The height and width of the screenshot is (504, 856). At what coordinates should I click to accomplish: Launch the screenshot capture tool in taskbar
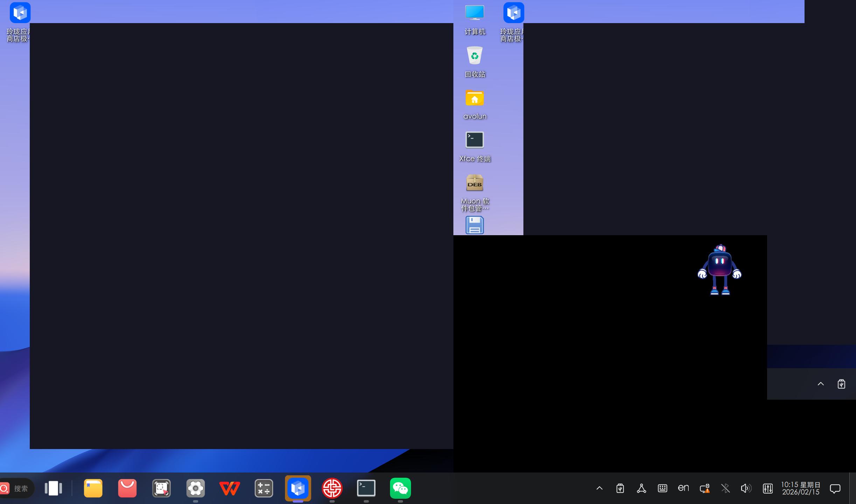coord(161,488)
